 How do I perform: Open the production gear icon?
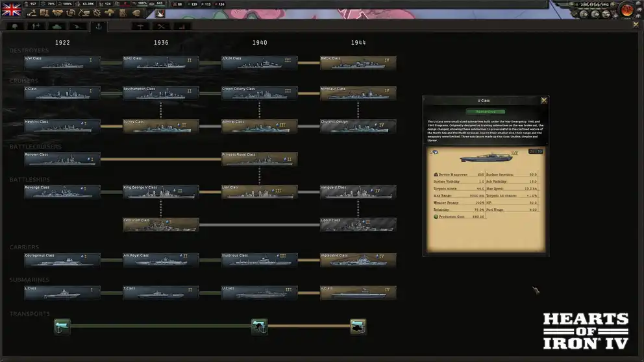[97, 13]
